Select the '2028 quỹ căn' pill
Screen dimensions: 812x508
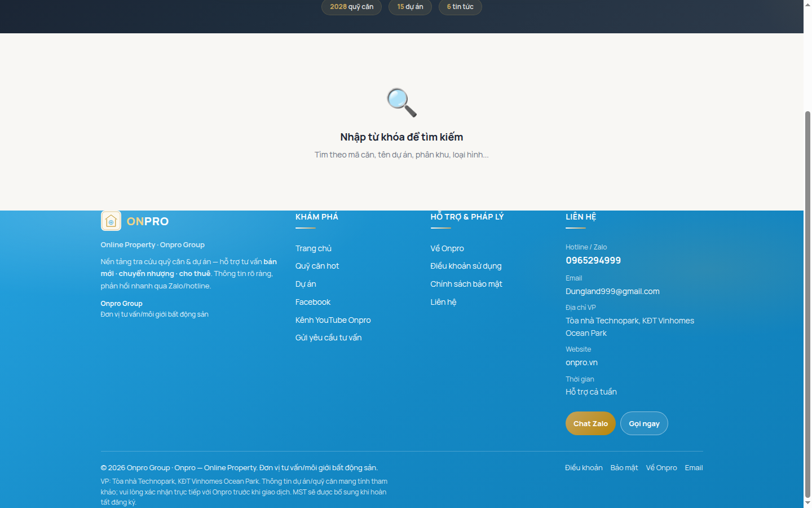(x=351, y=7)
